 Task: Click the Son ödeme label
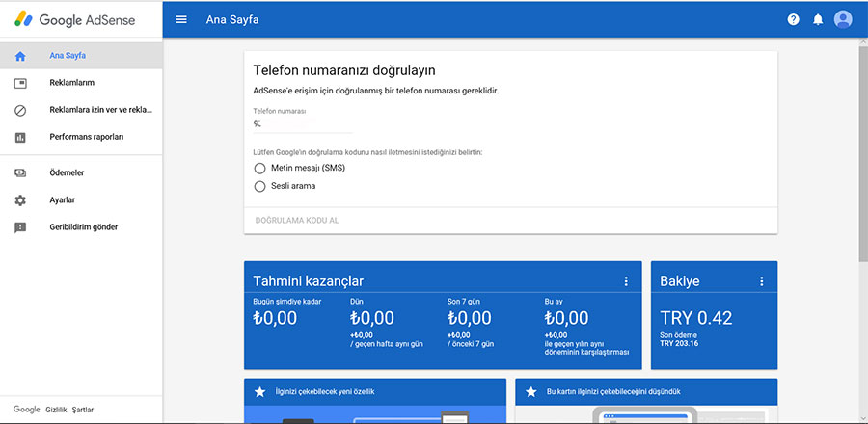point(678,335)
